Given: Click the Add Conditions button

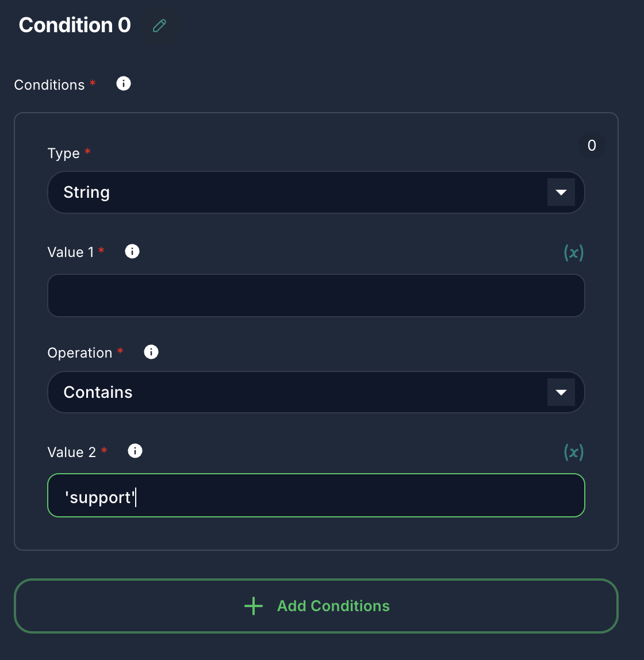Looking at the screenshot, I should click(x=316, y=606).
